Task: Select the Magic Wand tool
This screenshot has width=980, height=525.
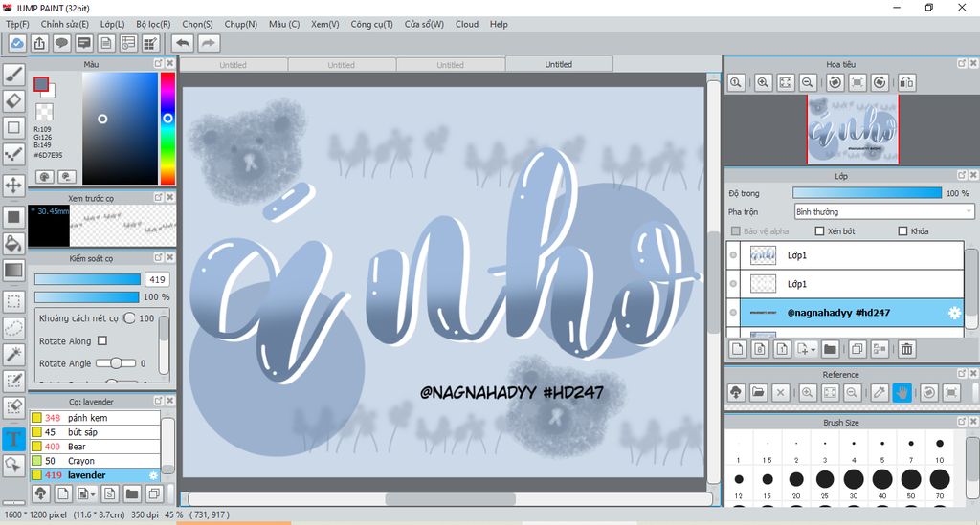Action: pyautogui.click(x=13, y=354)
